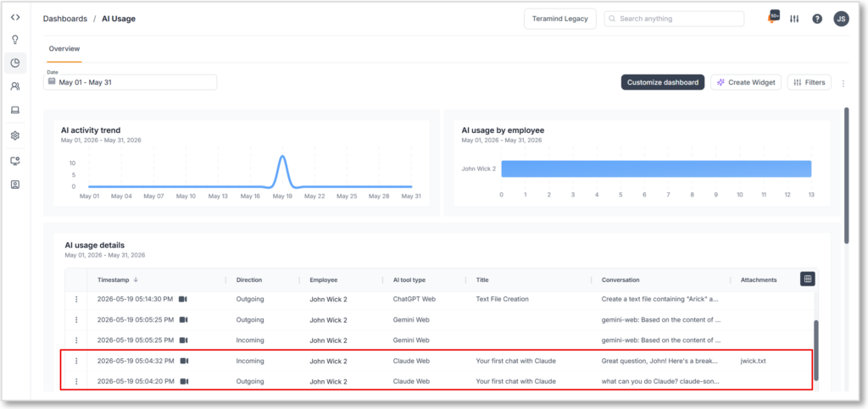Open the employees people sidebar icon
The image size is (868, 409).
click(15, 86)
